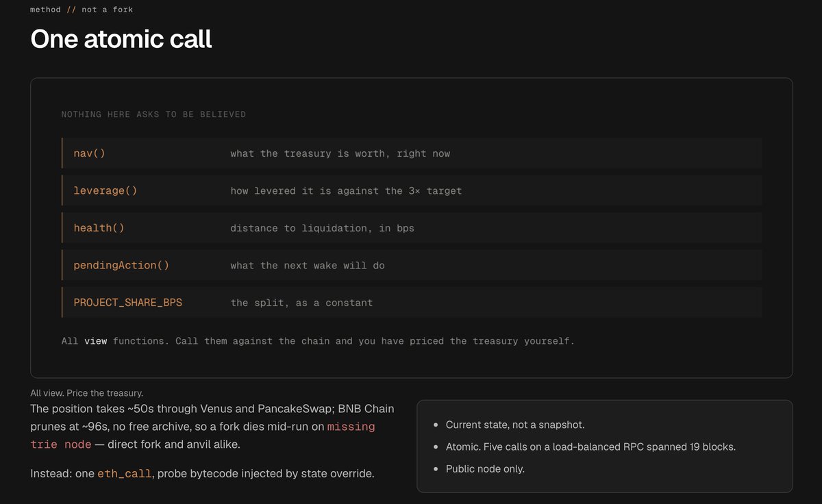Click the 'One atomic call' heading
This screenshot has width=822, height=504.
click(121, 40)
